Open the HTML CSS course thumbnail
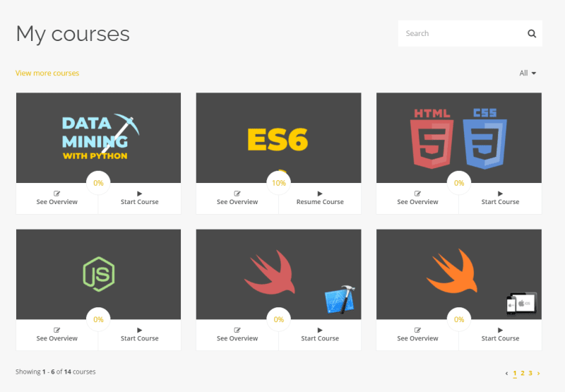The width and height of the screenshot is (565, 392). 458,138
